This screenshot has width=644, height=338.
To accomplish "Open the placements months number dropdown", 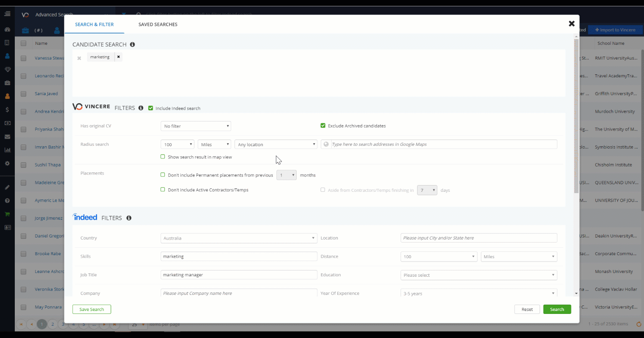I will [x=287, y=175].
